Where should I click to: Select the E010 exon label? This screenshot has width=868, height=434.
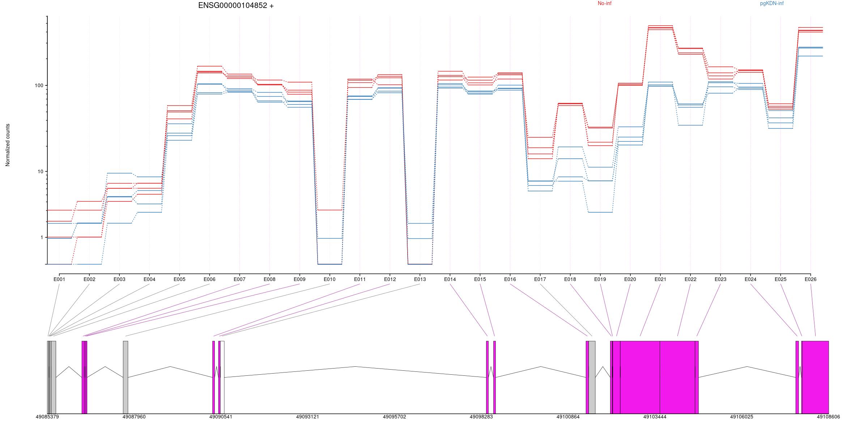[x=329, y=279]
